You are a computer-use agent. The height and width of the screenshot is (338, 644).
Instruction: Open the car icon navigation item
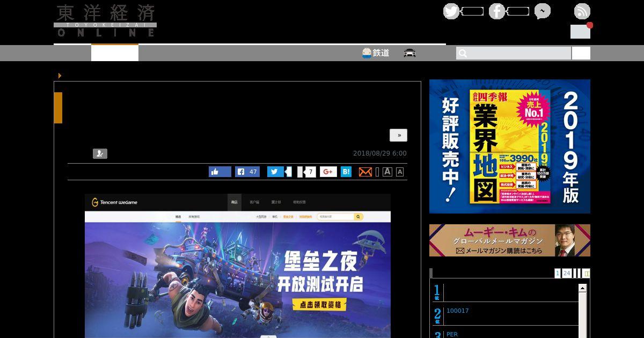click(410, 53)
